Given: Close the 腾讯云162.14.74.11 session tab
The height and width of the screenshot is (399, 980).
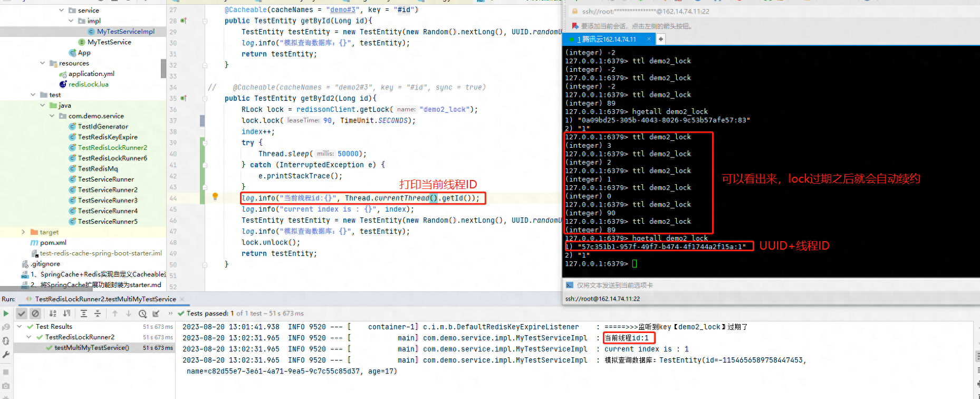Looking at the screenshot, I should coord(649,39).
